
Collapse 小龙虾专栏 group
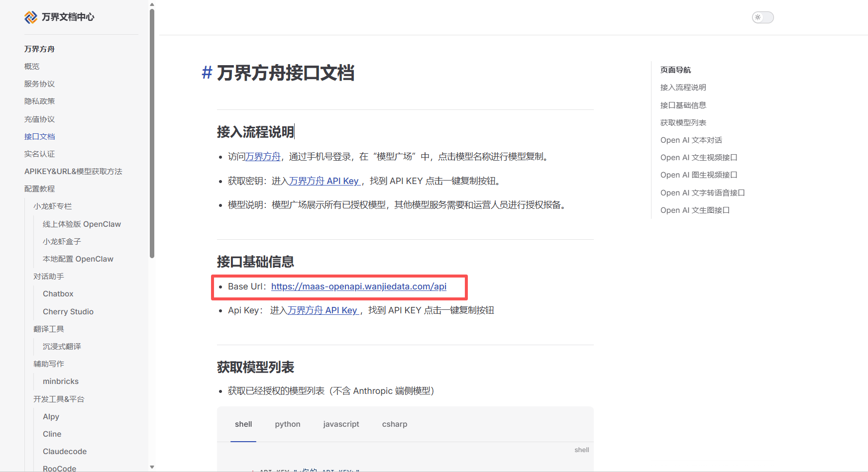pyautogui.click(x=52, y=206)
